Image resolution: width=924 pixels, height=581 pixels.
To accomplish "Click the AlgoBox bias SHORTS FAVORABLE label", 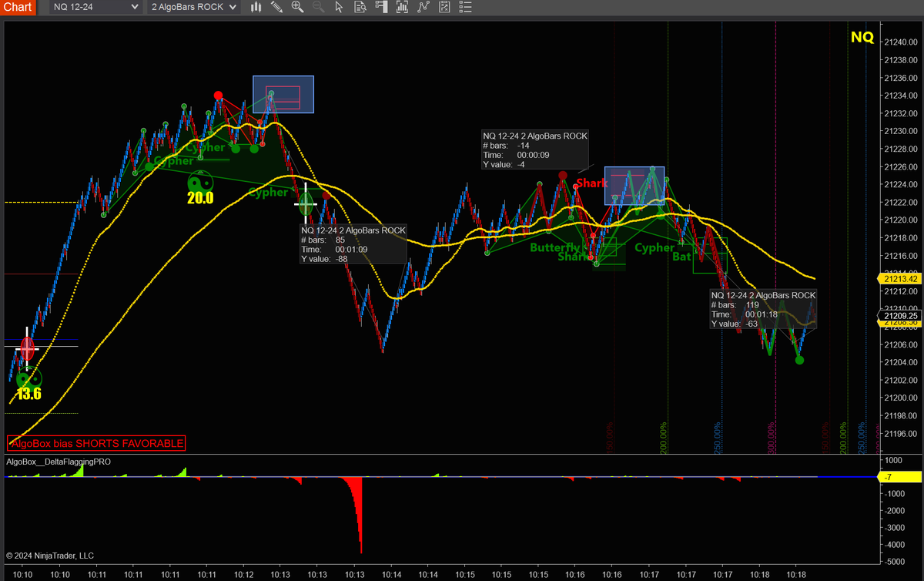I will [x=97, y=443].
